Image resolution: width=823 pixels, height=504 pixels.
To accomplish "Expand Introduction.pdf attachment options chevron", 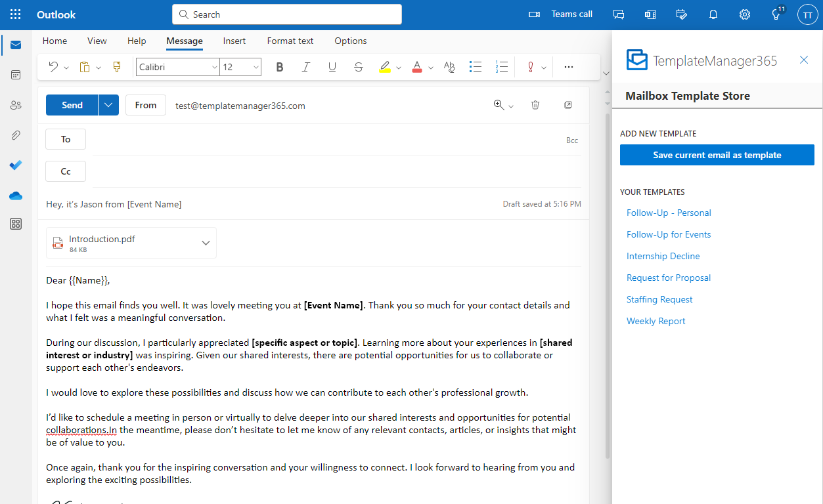I will [x=206, y=243].
